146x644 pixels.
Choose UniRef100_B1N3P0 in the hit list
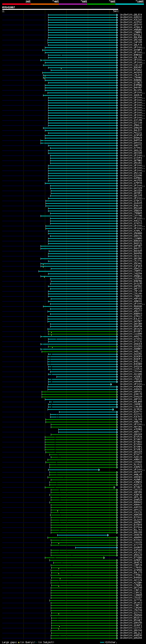point(131,357)
